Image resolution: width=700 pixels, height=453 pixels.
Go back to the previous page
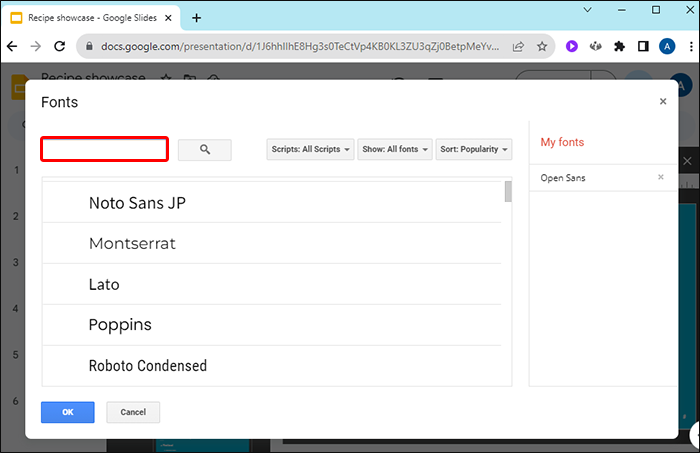[x=13, y=46]
